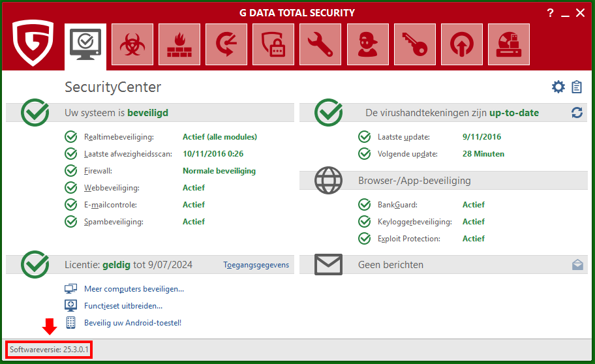The image size is (595, 364).
Task: Click the large envelope Geen berichten icon
Action: (328, 264)
